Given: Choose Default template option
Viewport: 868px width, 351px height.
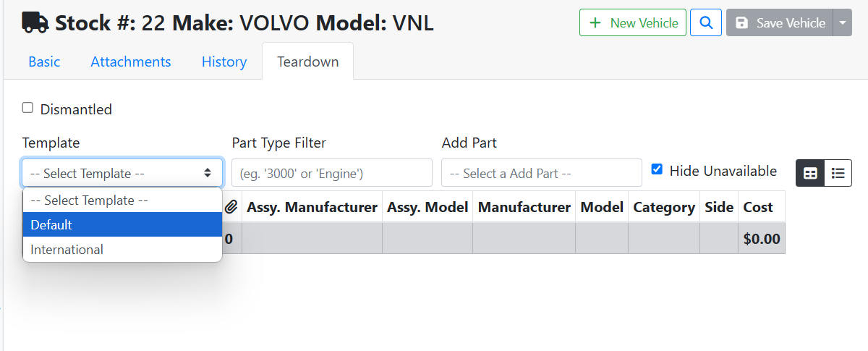Looking at the screenshot, I should (x=122, y=224).
